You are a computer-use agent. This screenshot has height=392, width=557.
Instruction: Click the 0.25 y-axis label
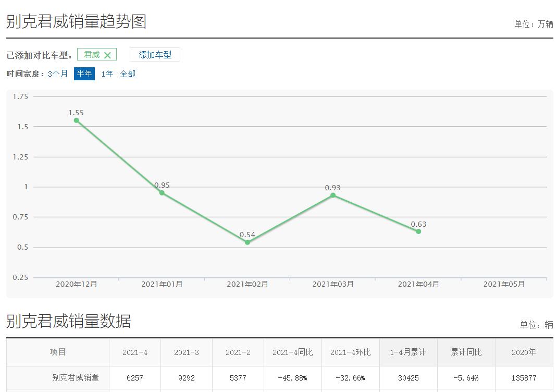20,277
